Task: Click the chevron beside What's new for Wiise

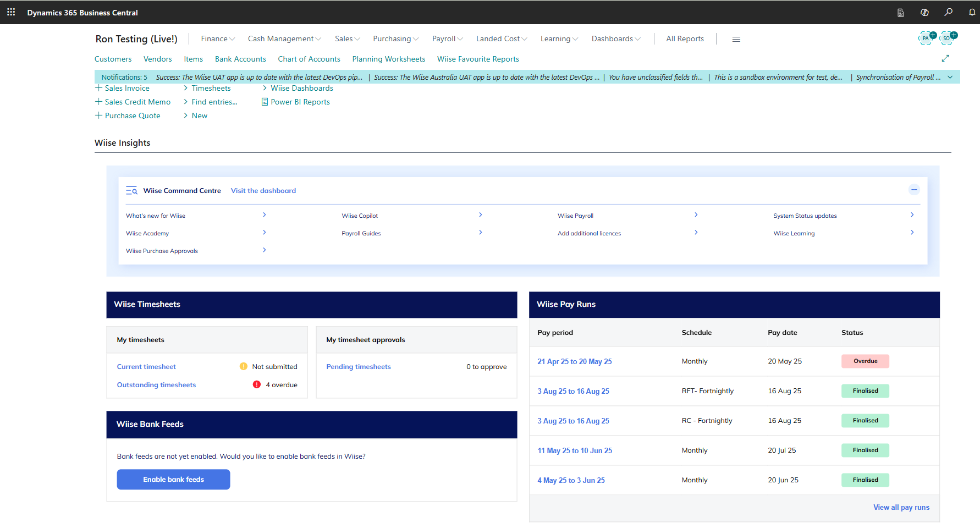Action: tap(265, 215)
